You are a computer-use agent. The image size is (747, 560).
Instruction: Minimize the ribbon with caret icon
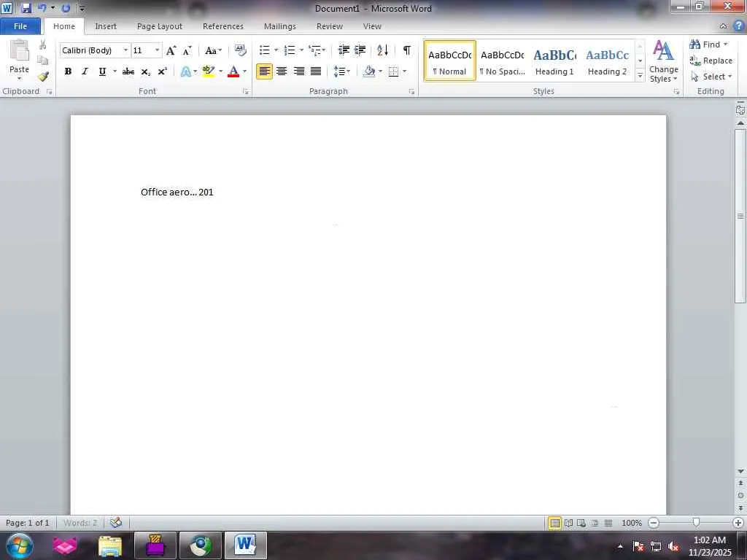point(723,26)
